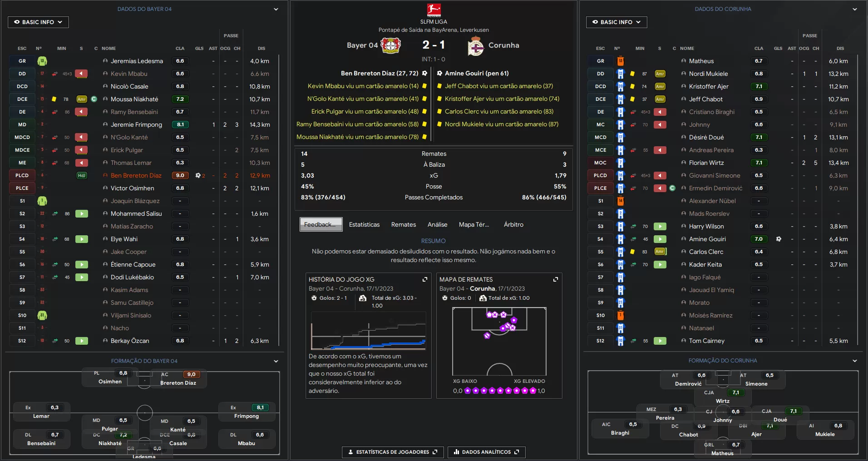The image size is (868, 461).
Task: Click Carlos Clerc Amr status tag
Action: click(x=660, y=252)
